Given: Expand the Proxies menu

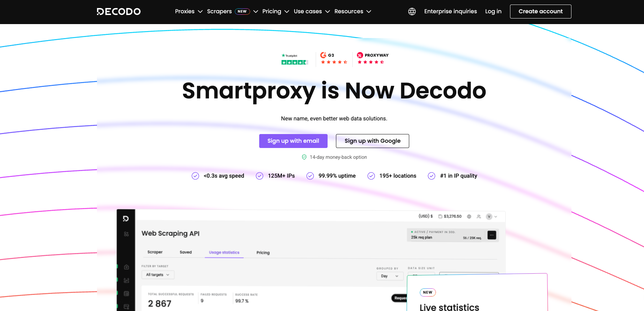Looking at the screenshot, I should (x=189, y=12).
